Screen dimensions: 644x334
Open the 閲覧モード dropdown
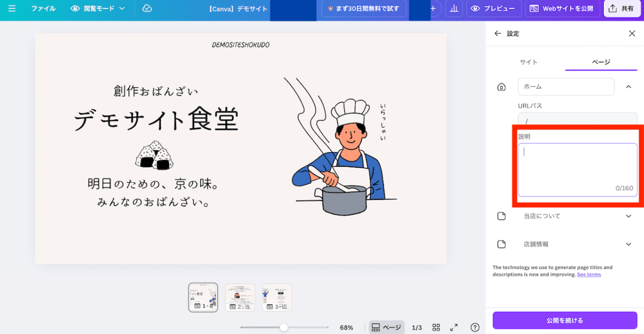pos(98,9)
